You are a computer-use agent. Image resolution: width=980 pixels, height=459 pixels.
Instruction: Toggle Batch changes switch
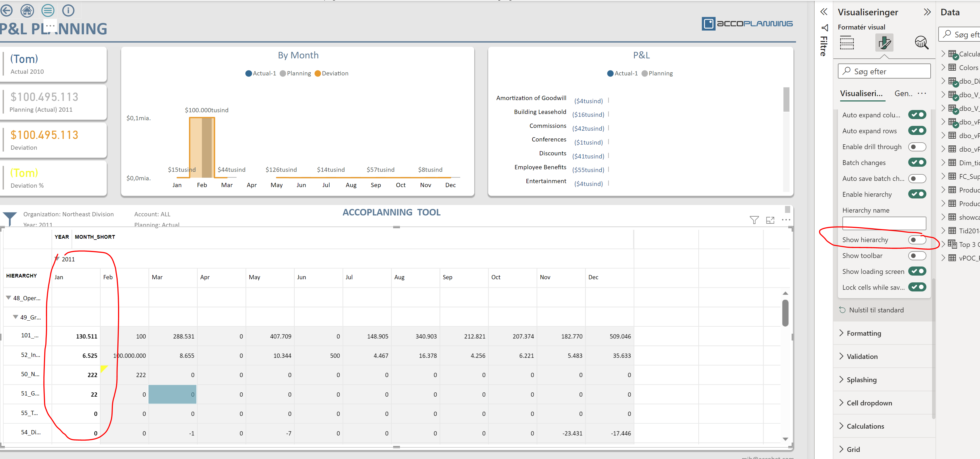pyautogui.click(x=917, y=162)
